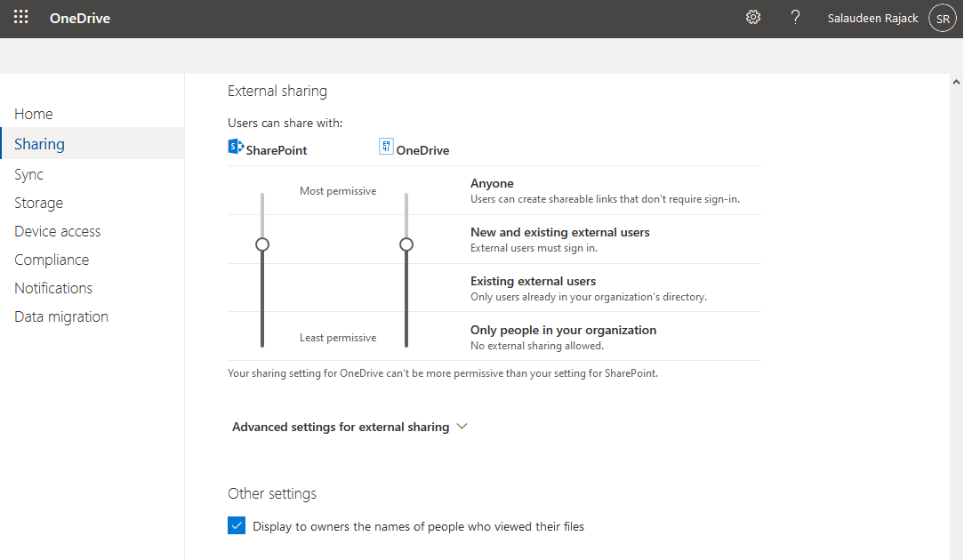964x560 pixels.
Task: Click the scrollbar up arrow
Action: pos(955,81)
